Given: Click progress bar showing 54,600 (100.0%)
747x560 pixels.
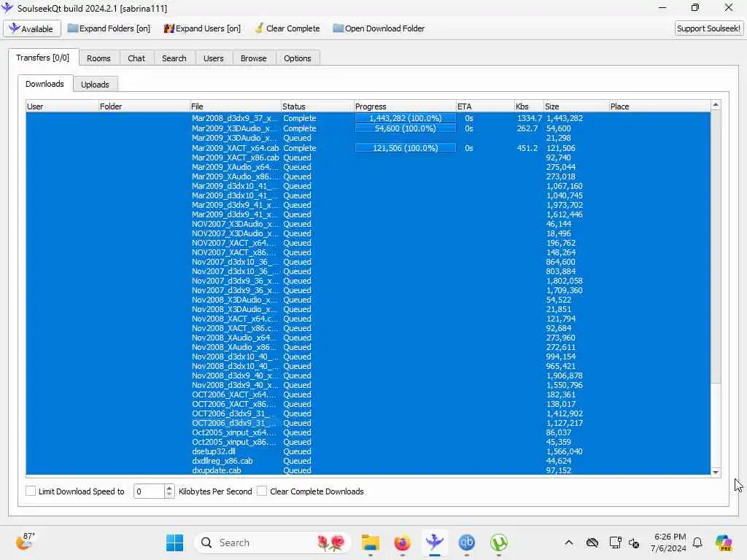Looking at the screenshot, I should [x=405, y=128].
